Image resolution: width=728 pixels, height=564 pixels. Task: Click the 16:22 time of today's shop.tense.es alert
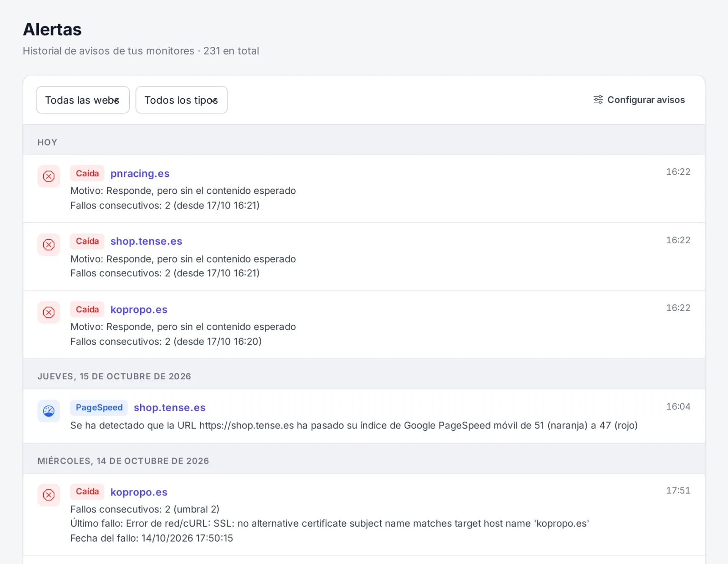click(x=678, y=240)
